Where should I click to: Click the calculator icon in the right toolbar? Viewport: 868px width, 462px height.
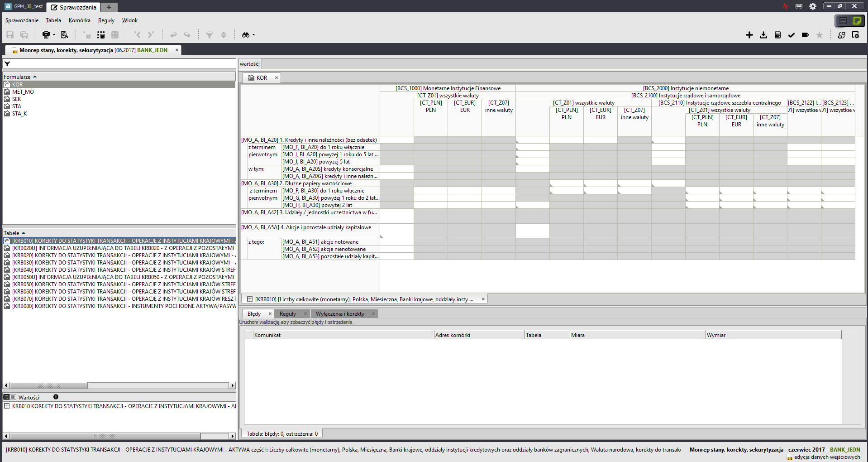pyautogui.click(x=777, y=35)
